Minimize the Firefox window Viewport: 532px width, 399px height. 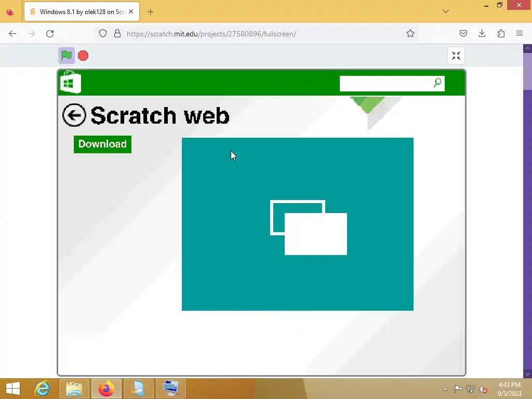click(x=486, y=5)
